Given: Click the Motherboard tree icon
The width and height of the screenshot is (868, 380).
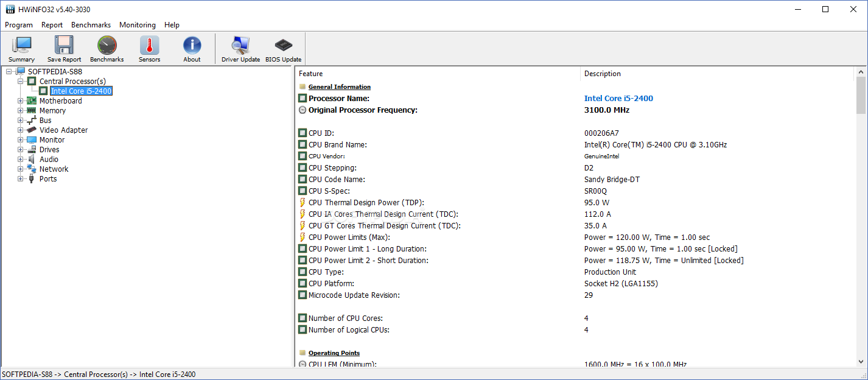Looking at the screenshot, I should [x=32, y=100].
